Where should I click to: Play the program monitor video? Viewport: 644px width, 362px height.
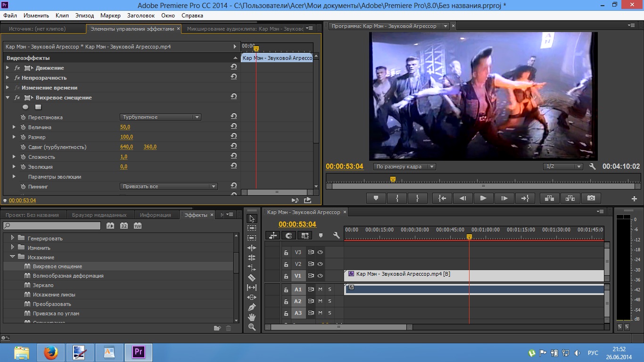[483, 198]
